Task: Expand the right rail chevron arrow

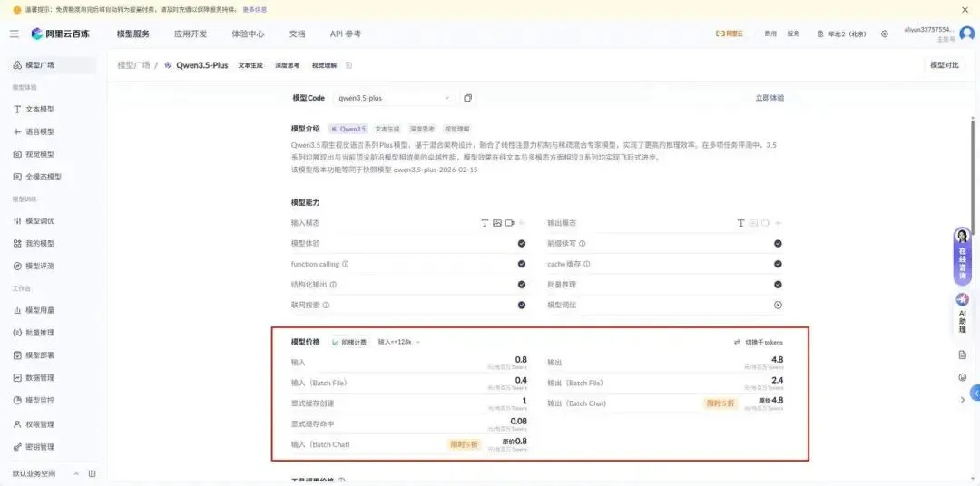Action: [x=963, y=400]
